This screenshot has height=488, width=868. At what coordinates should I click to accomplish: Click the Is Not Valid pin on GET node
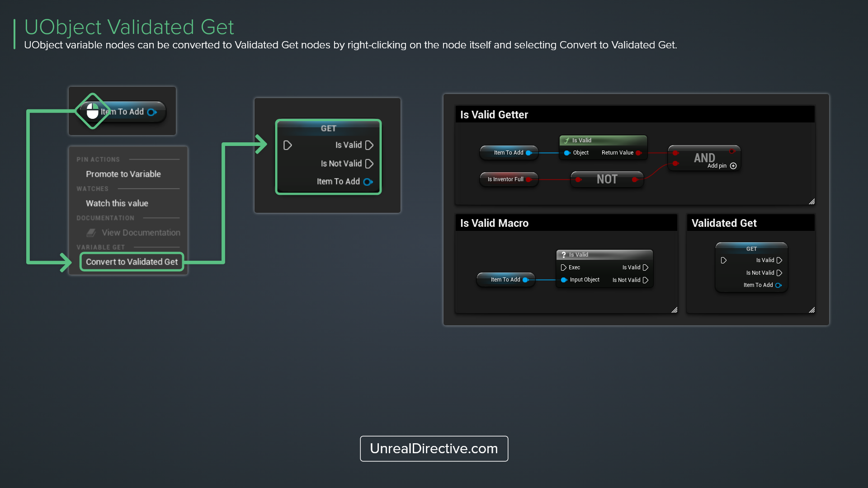[x=370, y=164]
